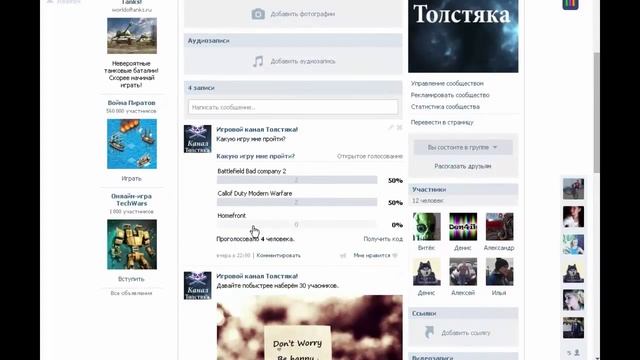Open the Участники section header
The width and height of the screenshot is (640, 360).
pyautogui.click(x=463, y=189)
